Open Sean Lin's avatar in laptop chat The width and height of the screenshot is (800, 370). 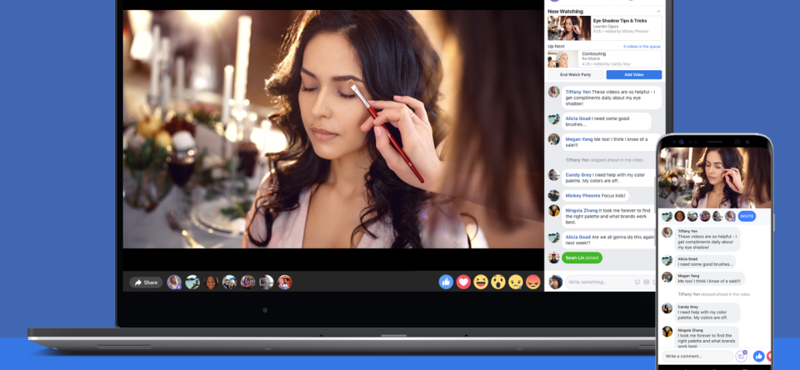[x=554, y=258]
